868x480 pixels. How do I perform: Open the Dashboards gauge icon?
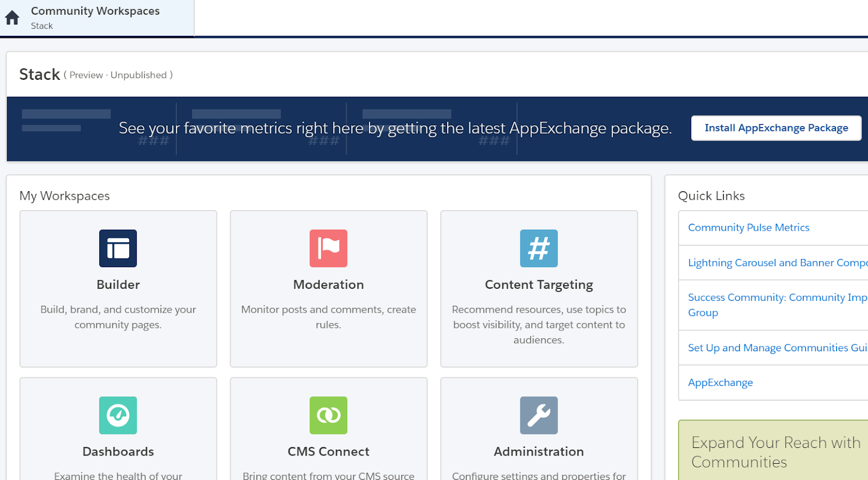tap(118, 415)
